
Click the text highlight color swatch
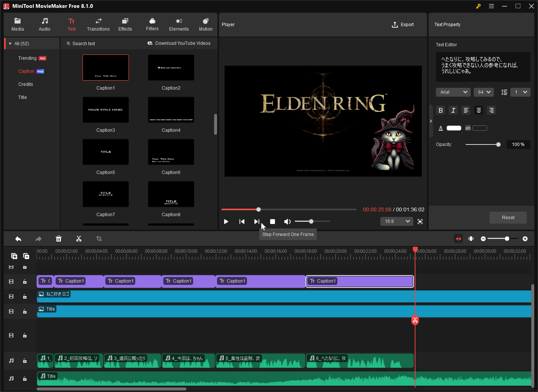pyautogui.click(x=480, y=128)
